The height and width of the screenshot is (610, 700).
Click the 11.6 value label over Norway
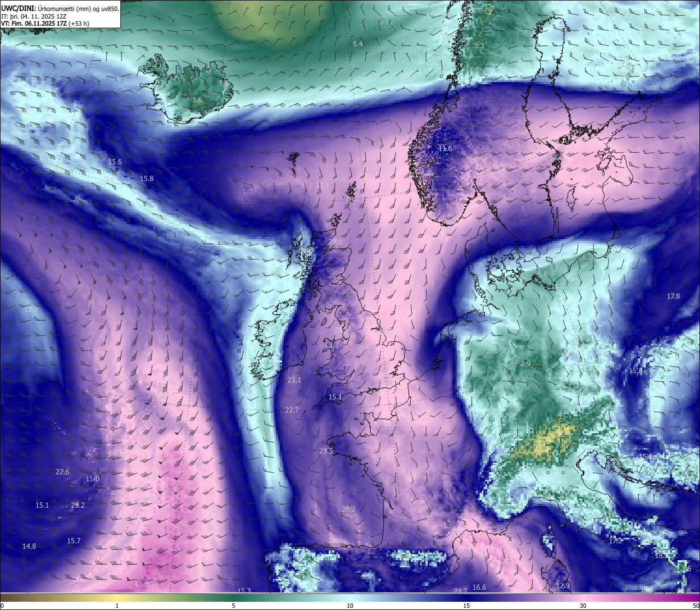click(x=445, y=148)
